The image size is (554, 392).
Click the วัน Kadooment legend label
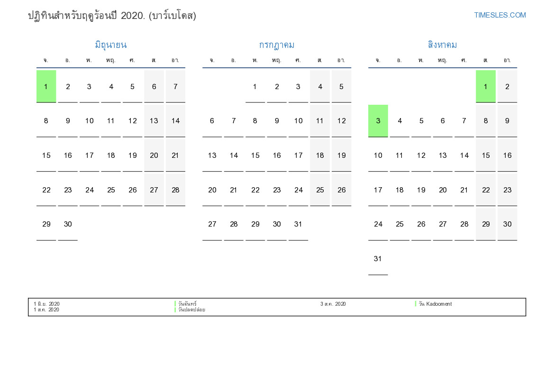pos(436,304)
